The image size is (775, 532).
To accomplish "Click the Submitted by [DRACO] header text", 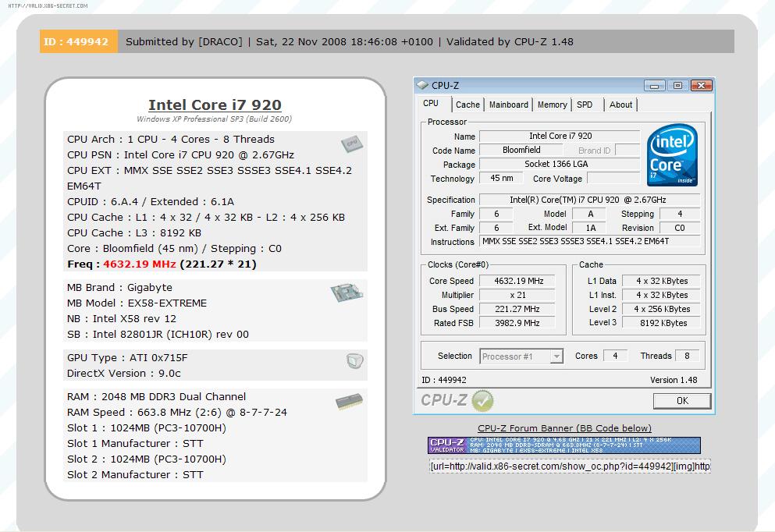I will point(184,41).
